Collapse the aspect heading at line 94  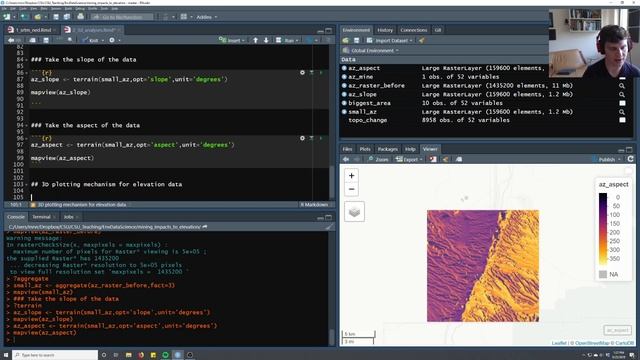pyautogui.click(x=27, y=126)
